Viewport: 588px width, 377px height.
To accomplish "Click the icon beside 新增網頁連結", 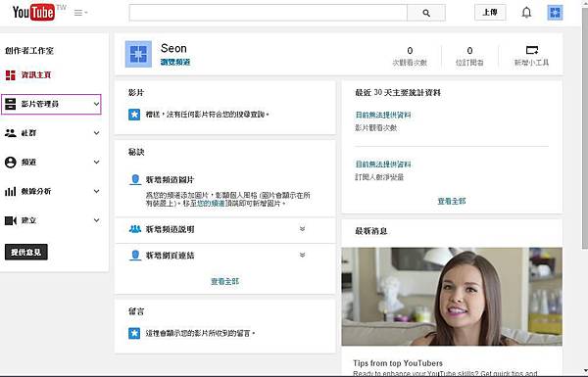I will coord(135,256).
